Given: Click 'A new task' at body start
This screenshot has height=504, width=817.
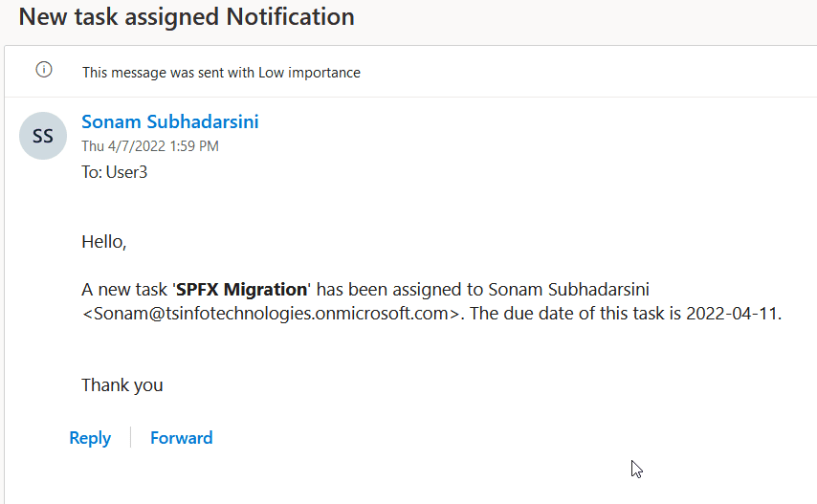Looking at the screenshot, I should click(x=124, y=290).
